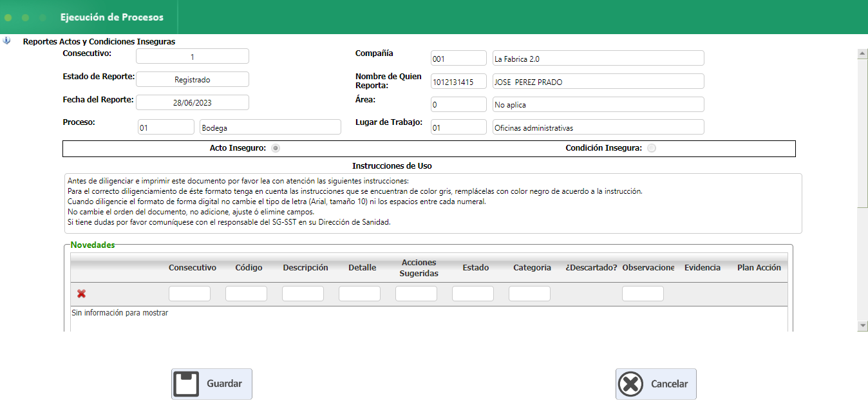
Task: Sort by the Descripción column header
Action: [x=305, y=267]
